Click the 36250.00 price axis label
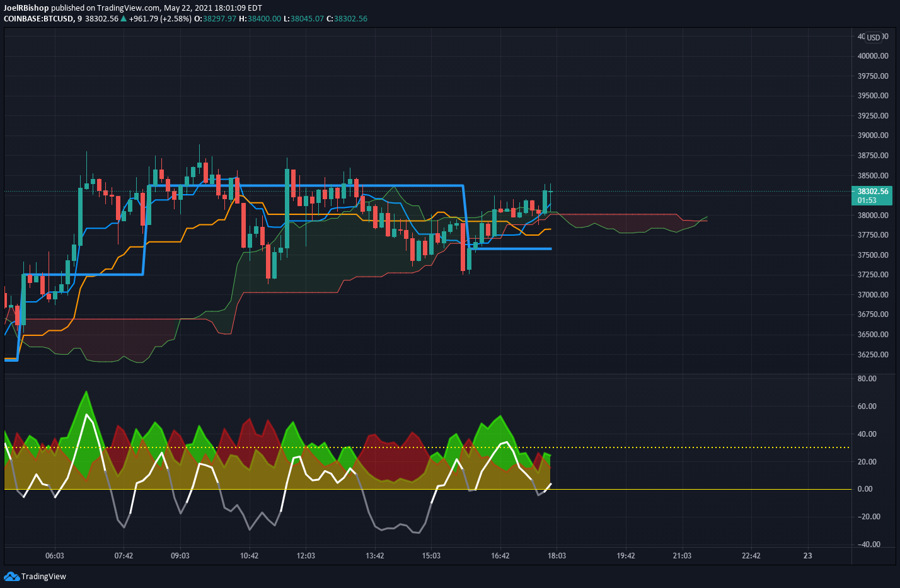The height and width of the screenshot is (588, 900). 873,355
